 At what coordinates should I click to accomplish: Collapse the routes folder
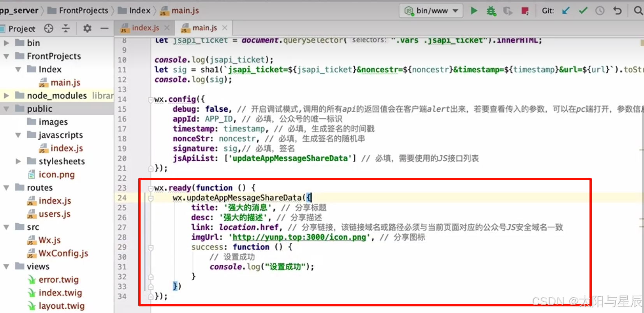pos(6,188)
